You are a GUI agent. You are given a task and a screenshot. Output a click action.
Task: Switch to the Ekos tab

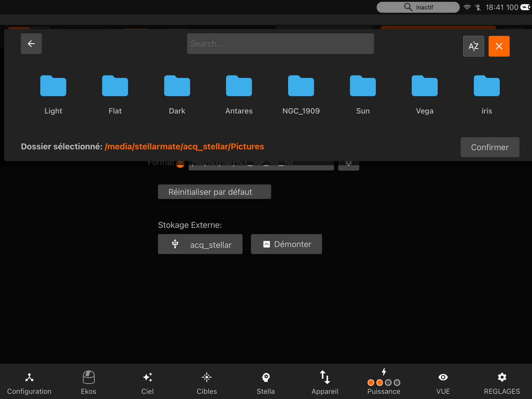88,383
